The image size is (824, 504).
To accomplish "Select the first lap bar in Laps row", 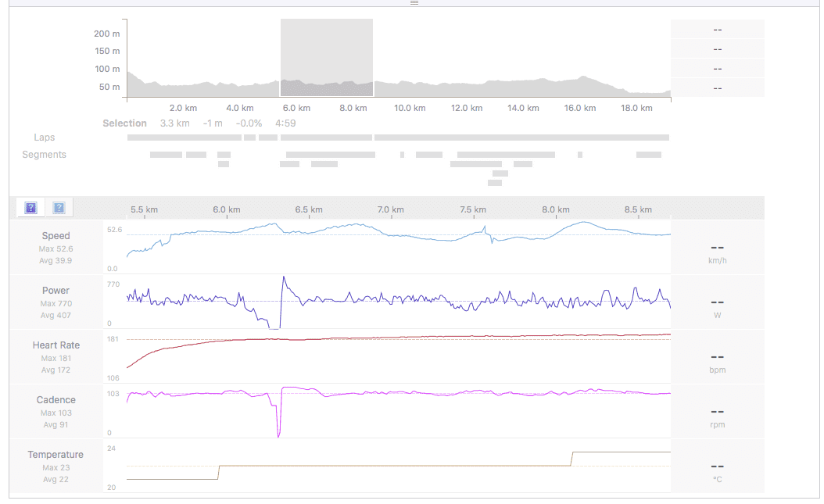I will click(x=184, y=138).
